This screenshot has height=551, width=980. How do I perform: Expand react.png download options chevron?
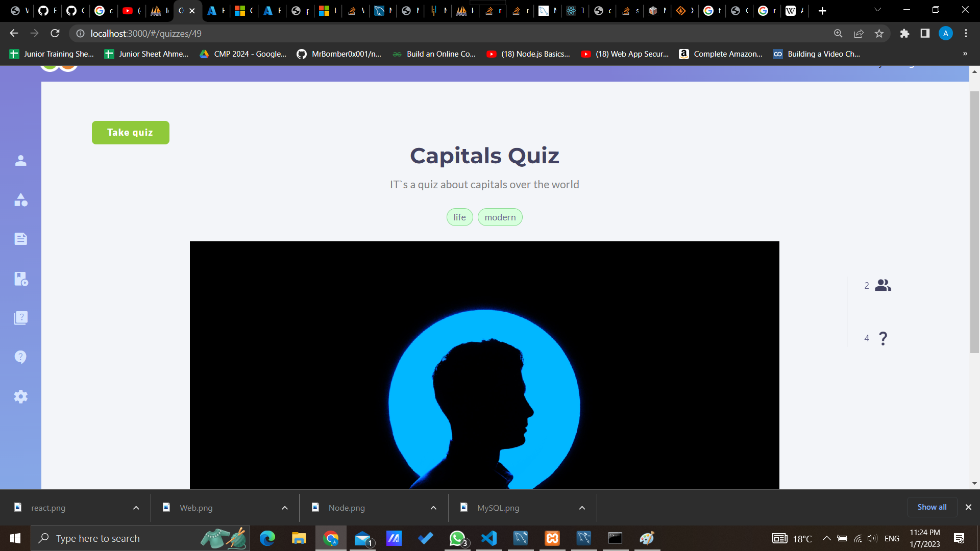(x=136, y=508)
